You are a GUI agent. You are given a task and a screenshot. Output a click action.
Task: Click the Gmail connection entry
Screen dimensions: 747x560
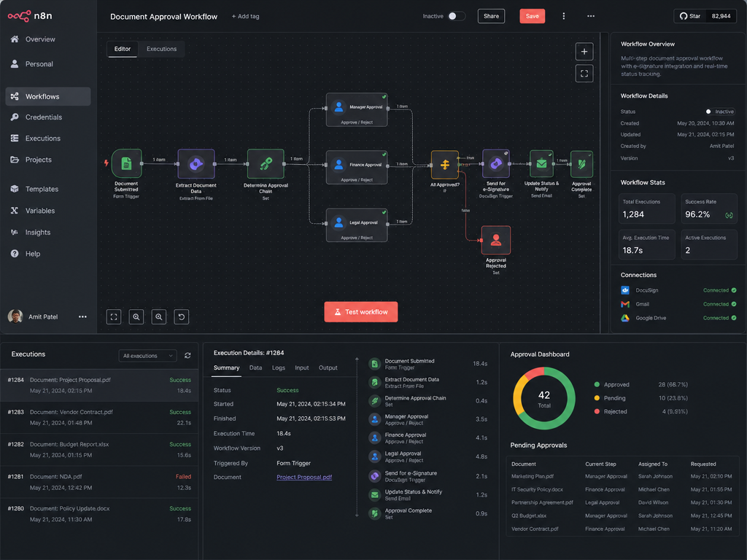pyautogui.click(x=678, y=304)
